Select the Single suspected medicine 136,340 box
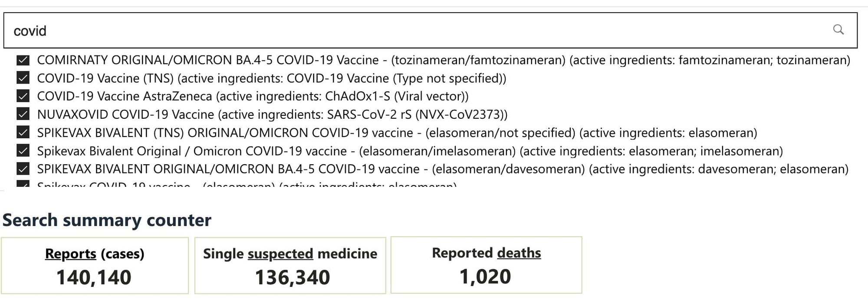Viewport: 868px width, 303px height. pyautogui.click(x=290, y=265)
